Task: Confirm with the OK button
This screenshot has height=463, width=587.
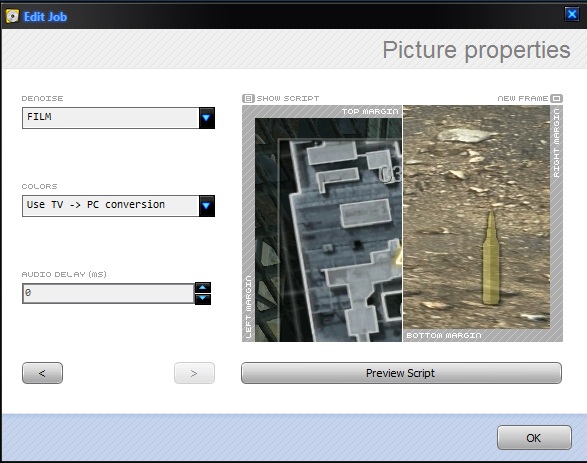Action: [534, 438]
